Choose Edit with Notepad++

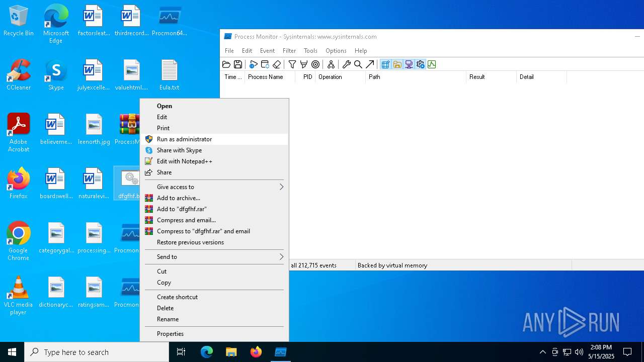(214, 161)
